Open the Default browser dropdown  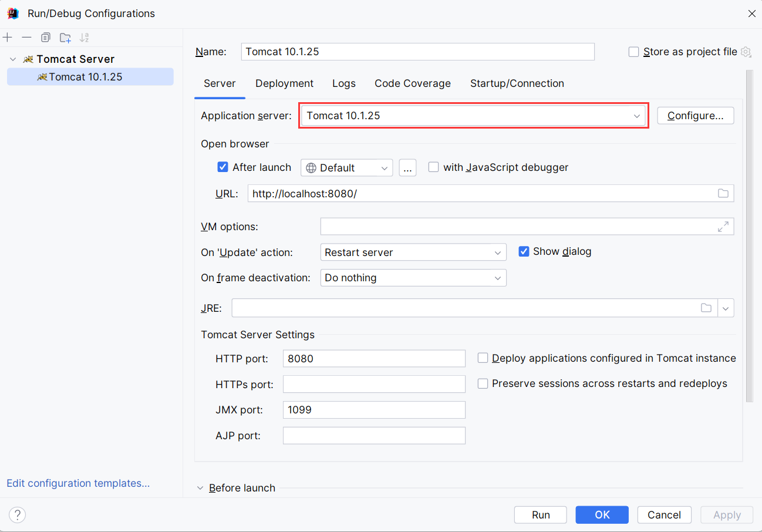[x=346, y=167]
